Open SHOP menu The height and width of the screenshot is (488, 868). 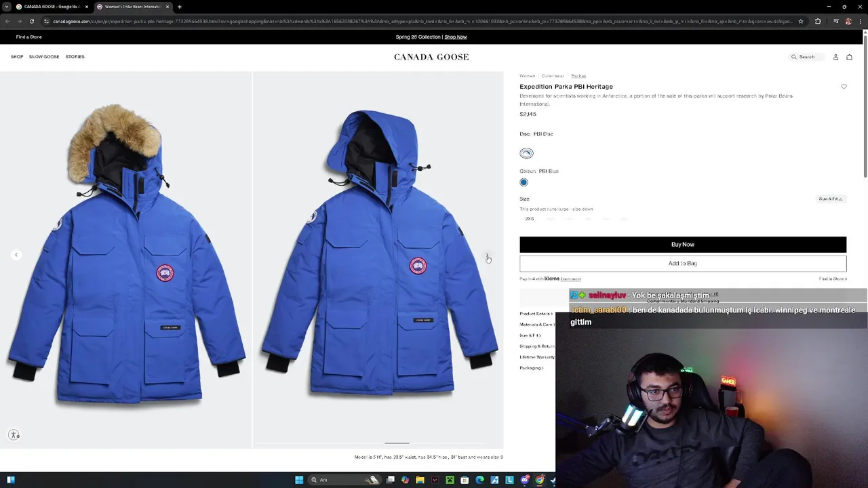pos(17,57)
